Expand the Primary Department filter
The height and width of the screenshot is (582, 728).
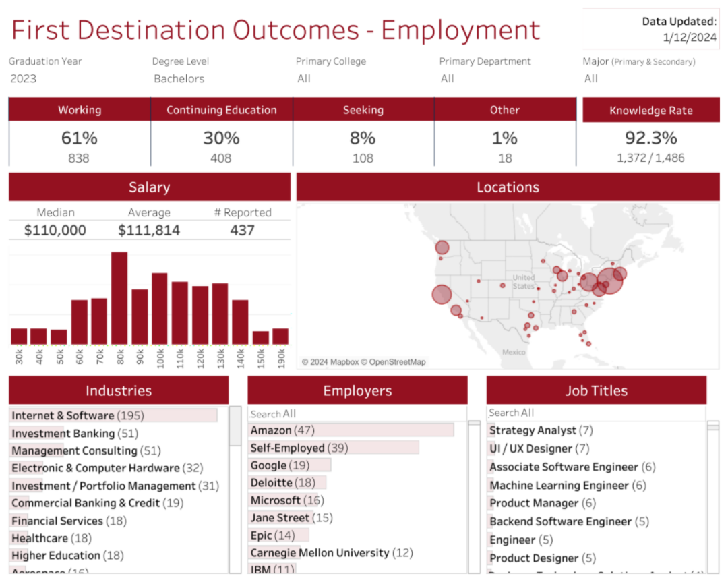(x=505, y=79)
